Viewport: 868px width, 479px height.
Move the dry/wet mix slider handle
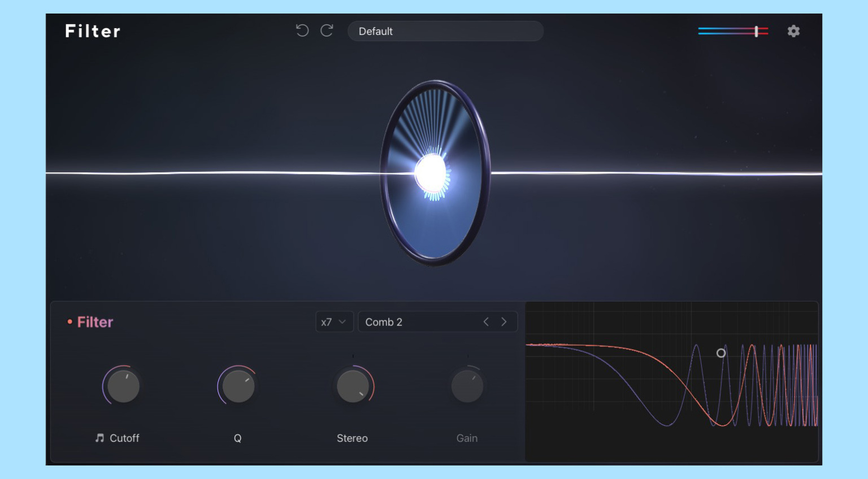[x=757, y=31]
